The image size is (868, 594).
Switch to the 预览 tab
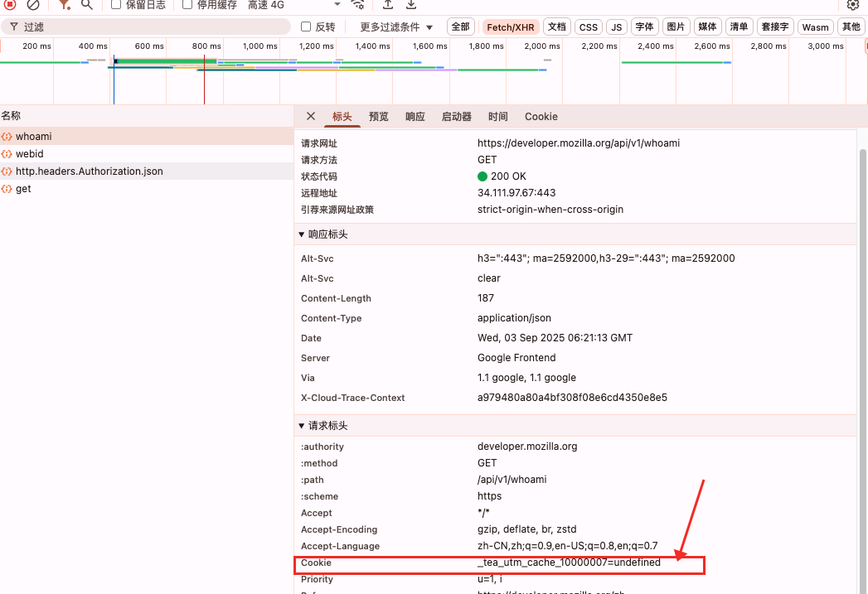(378, 117)
